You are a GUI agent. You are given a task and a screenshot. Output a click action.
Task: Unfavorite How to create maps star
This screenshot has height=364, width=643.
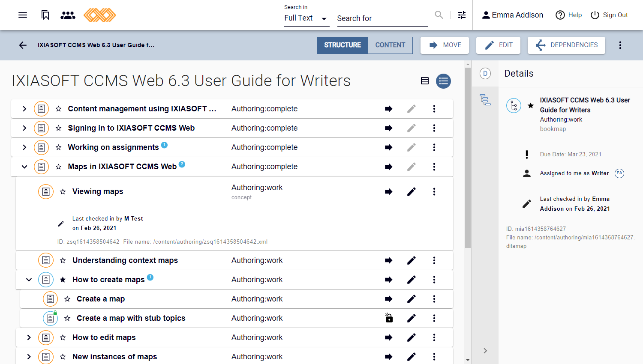pyautogui.click(x=63, y=280)
